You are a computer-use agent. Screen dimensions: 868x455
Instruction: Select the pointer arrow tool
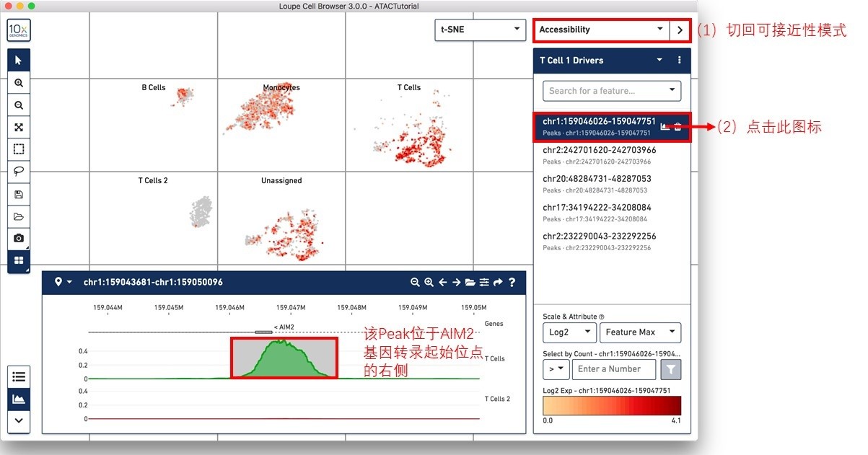click(19, 61)
